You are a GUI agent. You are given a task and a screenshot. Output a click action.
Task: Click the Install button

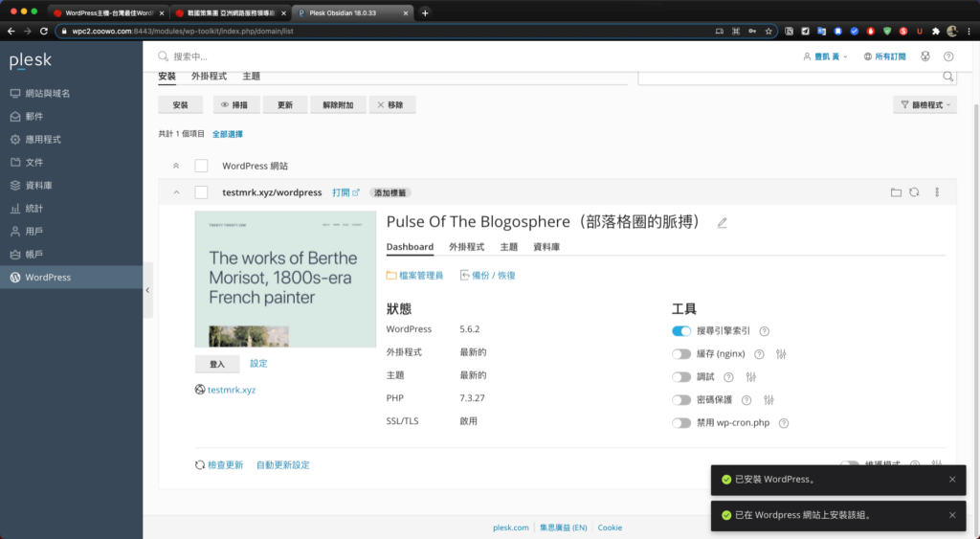tap(181, 105)
